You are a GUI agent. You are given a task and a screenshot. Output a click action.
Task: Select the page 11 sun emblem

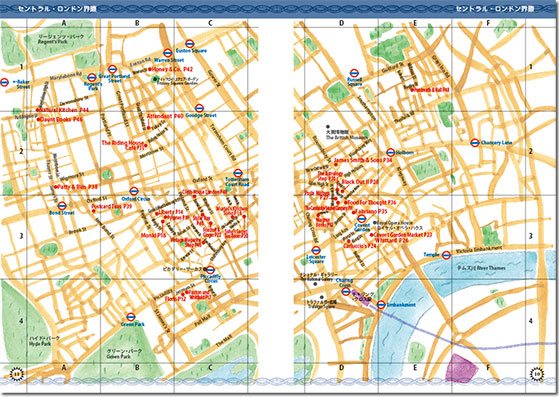pyautogui.click(x=16, y=373)
